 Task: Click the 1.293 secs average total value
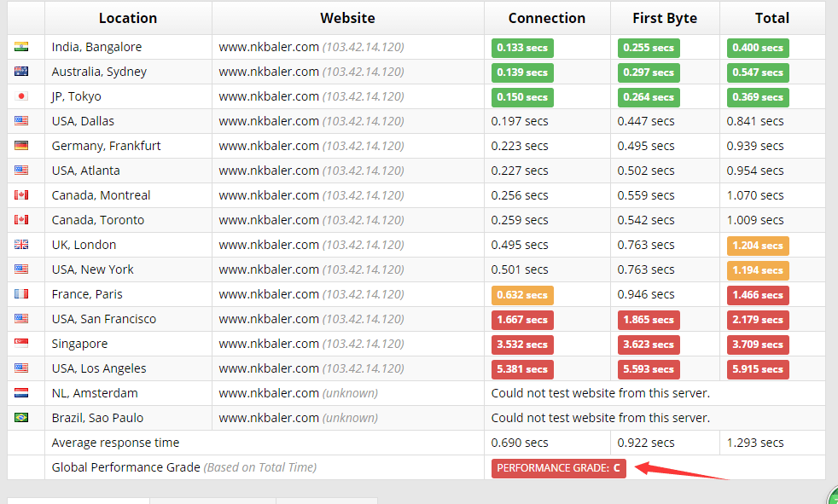[755, 443]
